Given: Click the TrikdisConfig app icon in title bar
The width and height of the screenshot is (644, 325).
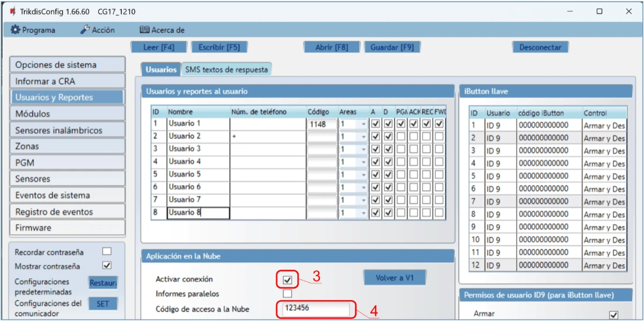Looking at the screenshot, I should (x=12, y=11).
